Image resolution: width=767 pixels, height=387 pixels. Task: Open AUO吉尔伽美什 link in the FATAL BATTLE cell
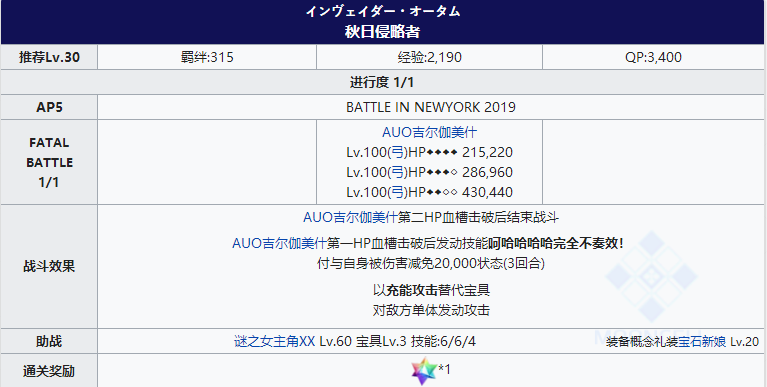point(429,132)
